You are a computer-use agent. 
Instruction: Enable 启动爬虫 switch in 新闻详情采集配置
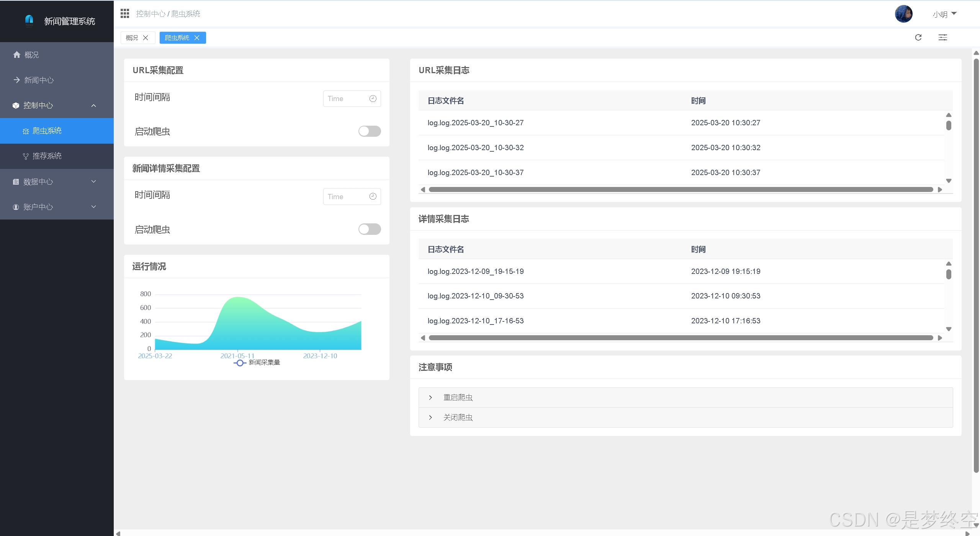(369, 229)
